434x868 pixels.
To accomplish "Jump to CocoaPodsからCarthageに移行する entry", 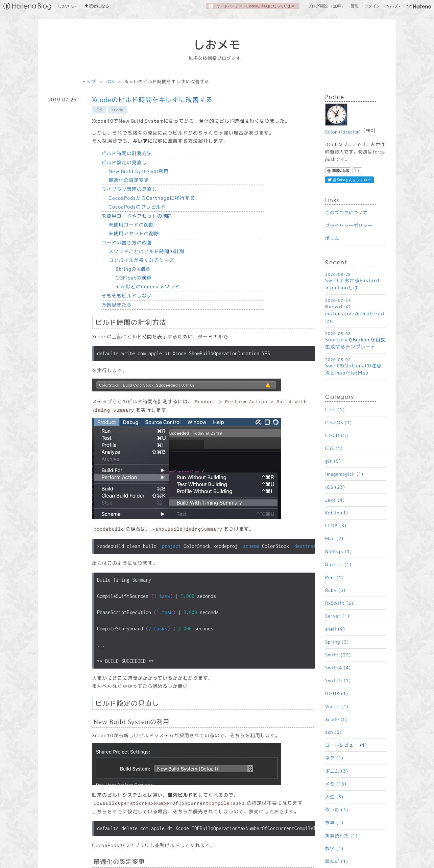I will (151, 198).
